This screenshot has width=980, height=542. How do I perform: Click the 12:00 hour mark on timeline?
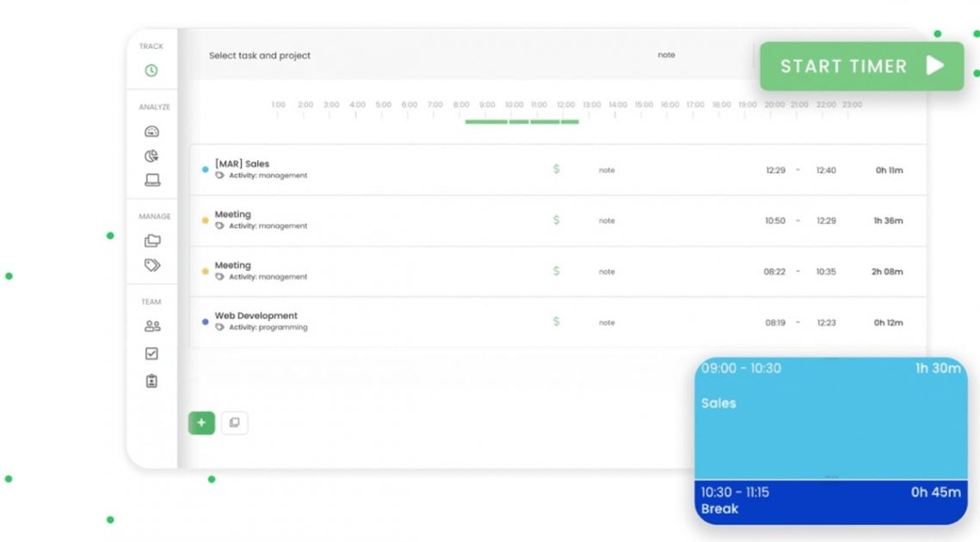click(x=565, y=105)
